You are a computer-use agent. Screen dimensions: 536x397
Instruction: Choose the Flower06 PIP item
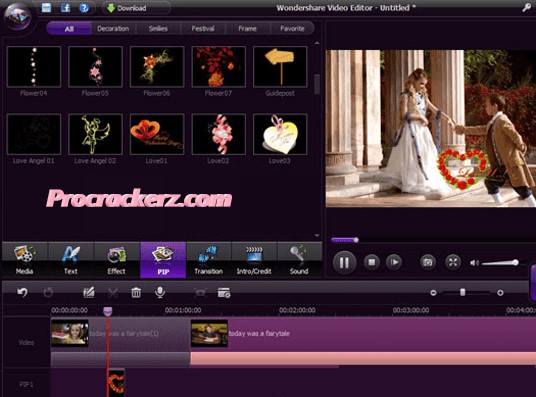157,67
